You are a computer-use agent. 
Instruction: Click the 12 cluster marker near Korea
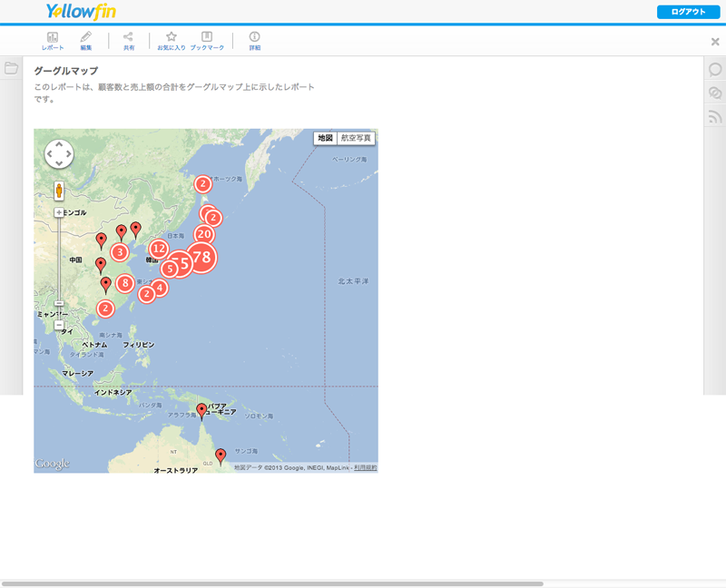(159, 250)
